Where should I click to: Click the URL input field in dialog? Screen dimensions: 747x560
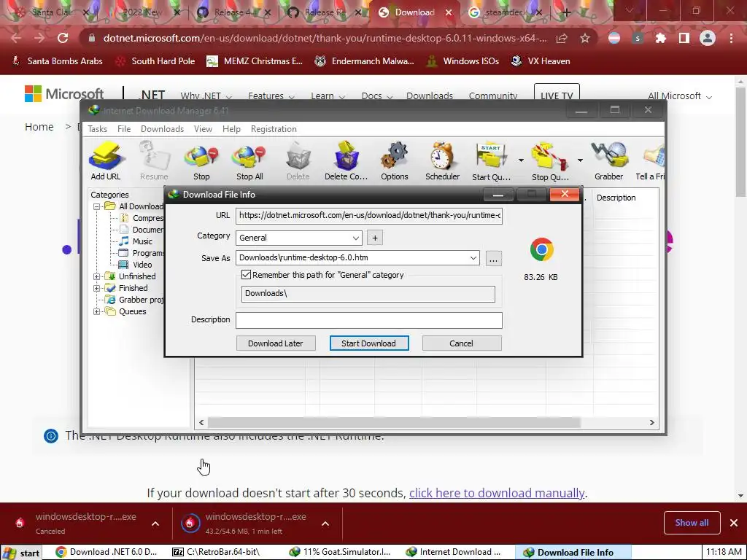(368, 215)
